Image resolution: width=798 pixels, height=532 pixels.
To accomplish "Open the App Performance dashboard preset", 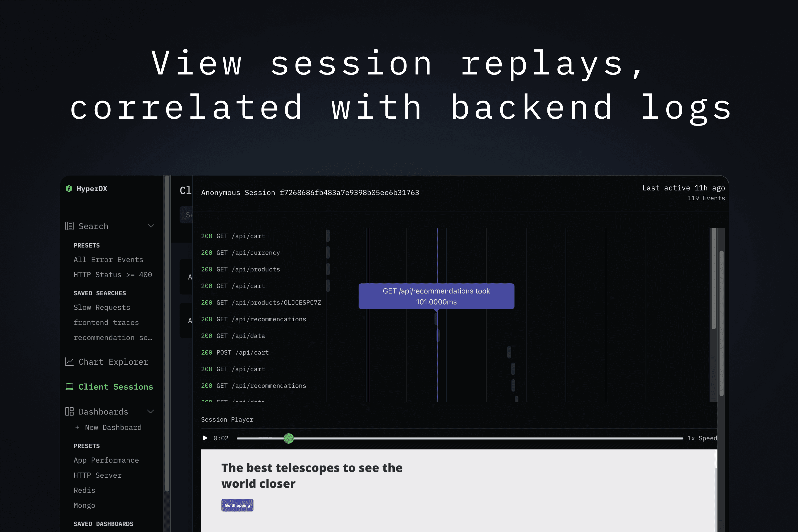I will [x=106, y=460].
